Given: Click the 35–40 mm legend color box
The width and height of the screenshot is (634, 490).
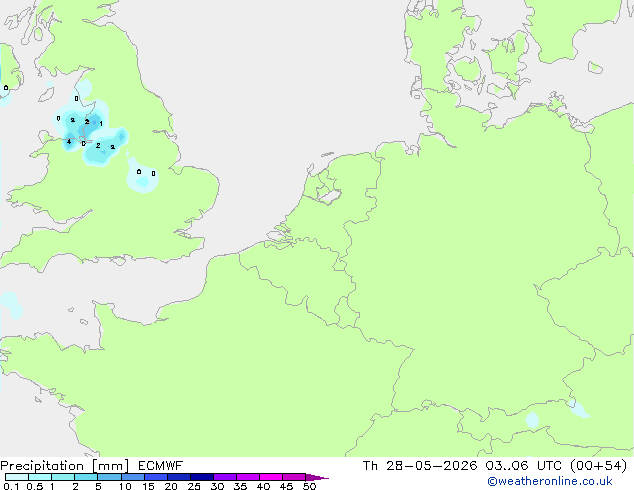Looking at the screenshot, I should pyautogui.click(x=248, y=477).
